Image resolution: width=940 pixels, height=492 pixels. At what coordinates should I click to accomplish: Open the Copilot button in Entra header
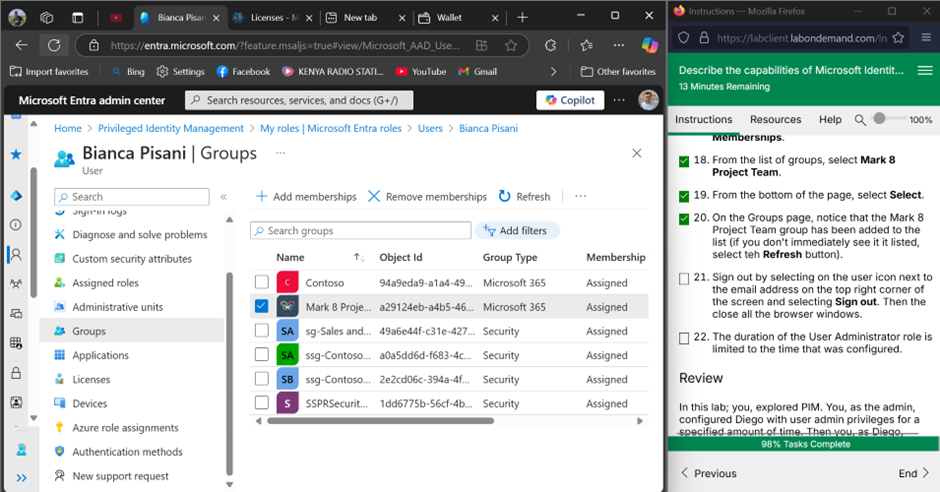pyautogui.click(x=570, y=100)
